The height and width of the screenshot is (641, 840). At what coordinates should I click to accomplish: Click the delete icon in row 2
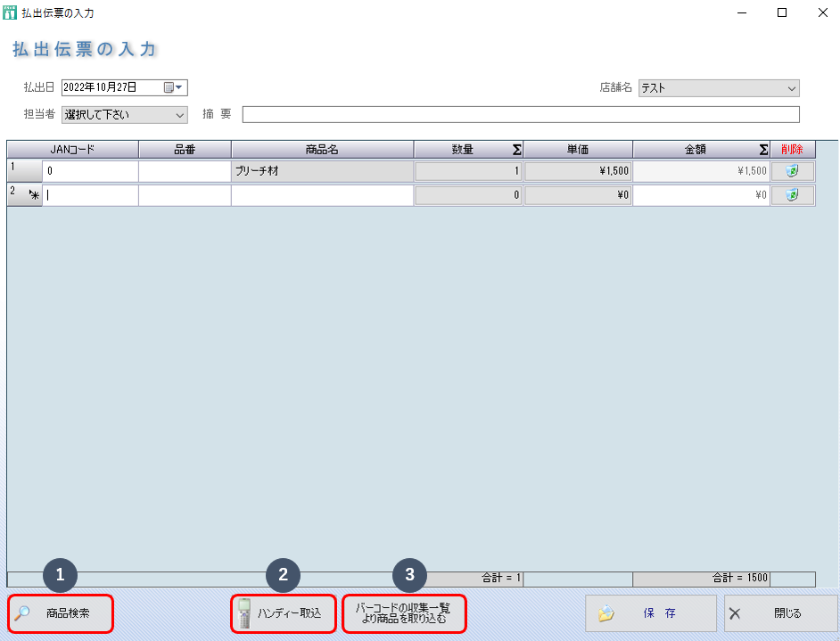[792, 194]
